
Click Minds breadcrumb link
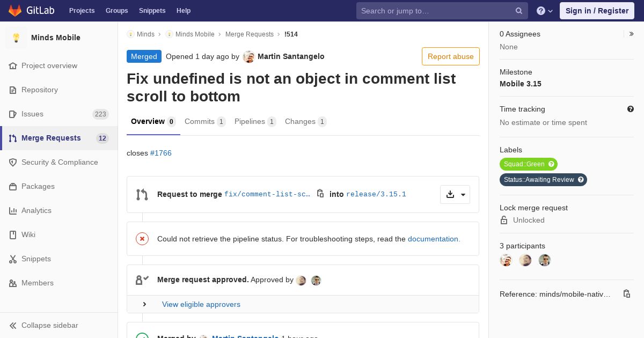point(145,34)
